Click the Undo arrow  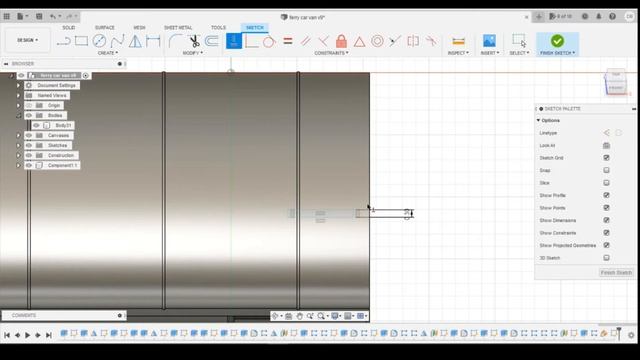tap(53, 16)
